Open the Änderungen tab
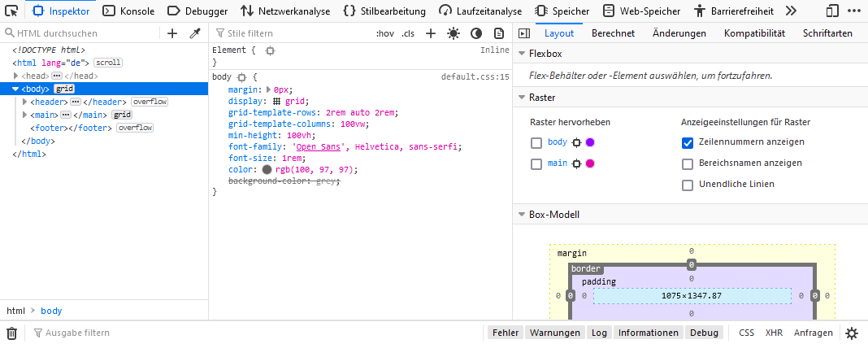This screenshot has height=344, width=868. (679, 33)
